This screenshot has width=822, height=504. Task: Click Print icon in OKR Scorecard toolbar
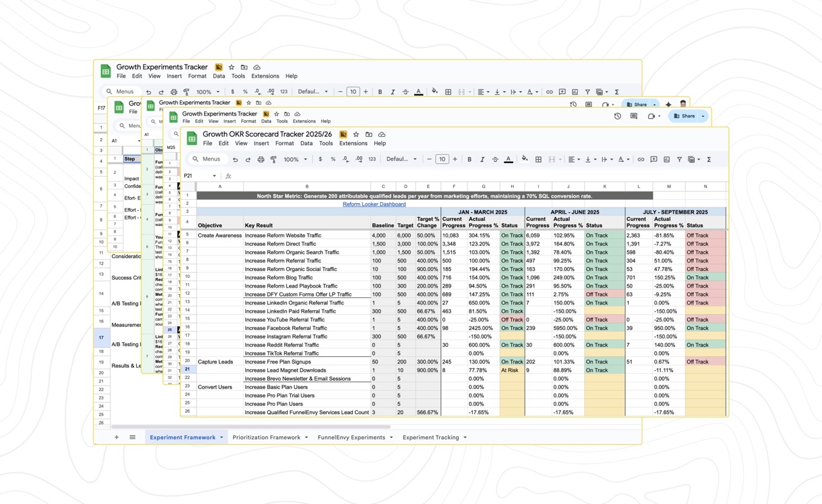pyautogui.click(x=261, y=159)
